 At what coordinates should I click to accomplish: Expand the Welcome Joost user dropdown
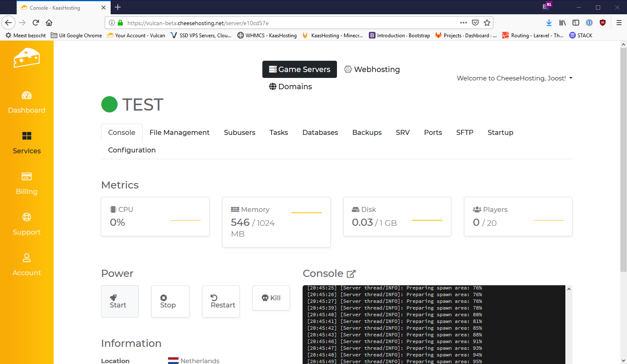(514, 78)
